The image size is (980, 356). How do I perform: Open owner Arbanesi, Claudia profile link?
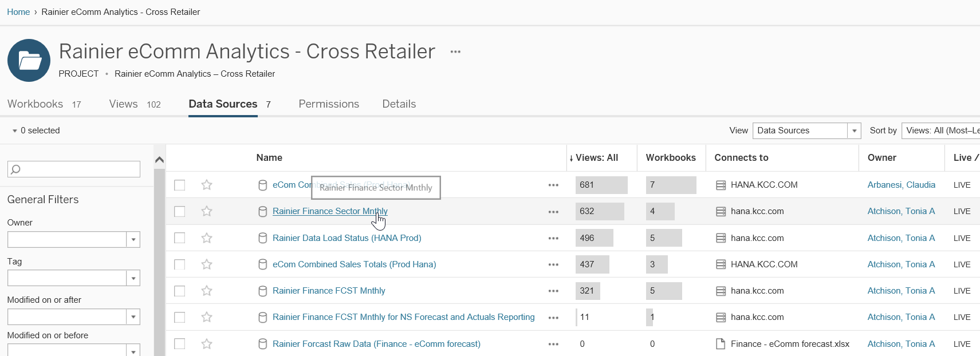pyautogui.click(x=901, y=185)
